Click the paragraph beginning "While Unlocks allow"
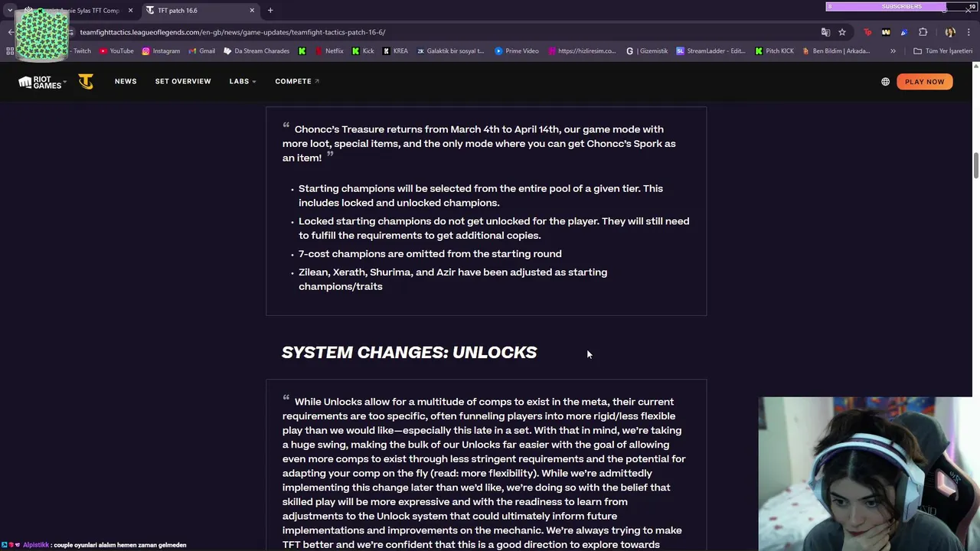980x551 pixels. click(x=484, y=473)
